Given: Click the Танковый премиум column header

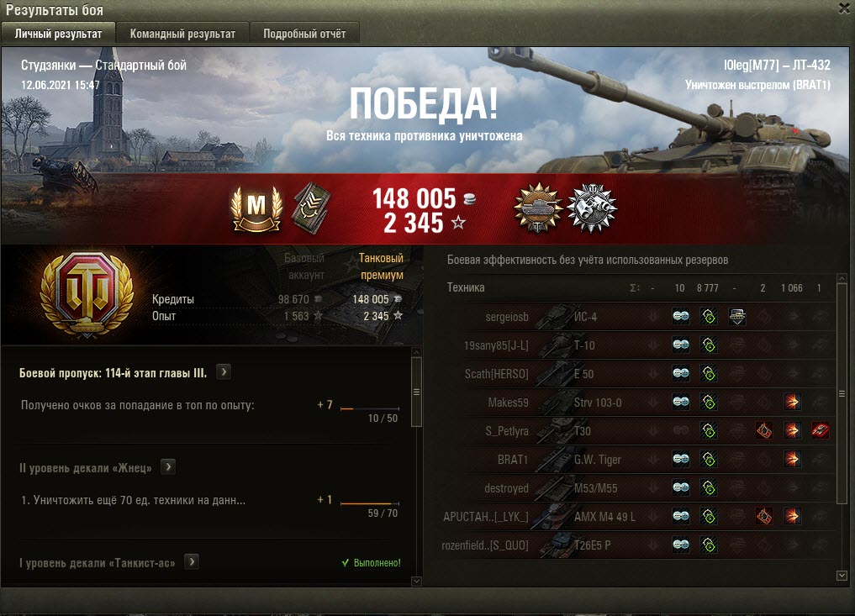Looking at the screenshot, I should (x=381, y=266).
